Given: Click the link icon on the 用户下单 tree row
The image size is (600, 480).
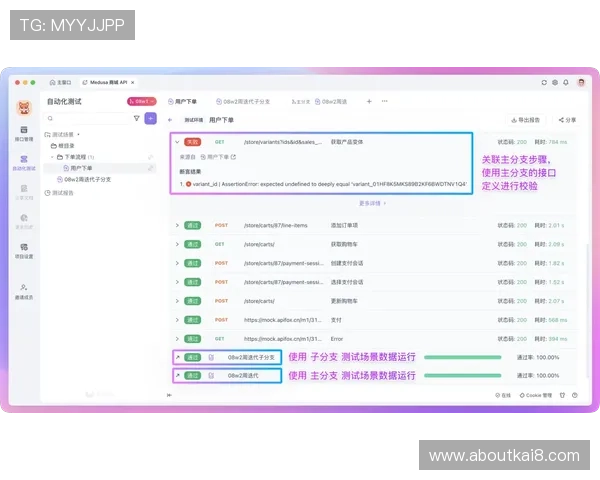Looking at the screenshot, I should 151,168.
